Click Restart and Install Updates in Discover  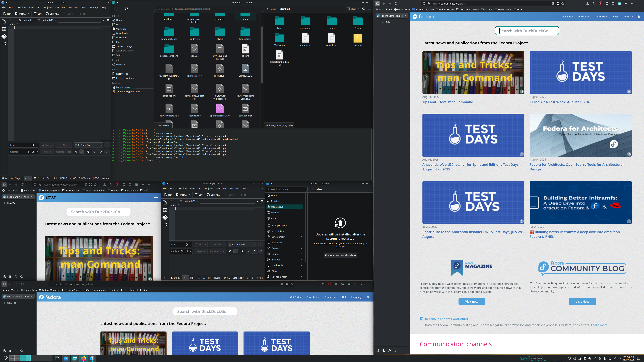[x=340, y=255]
